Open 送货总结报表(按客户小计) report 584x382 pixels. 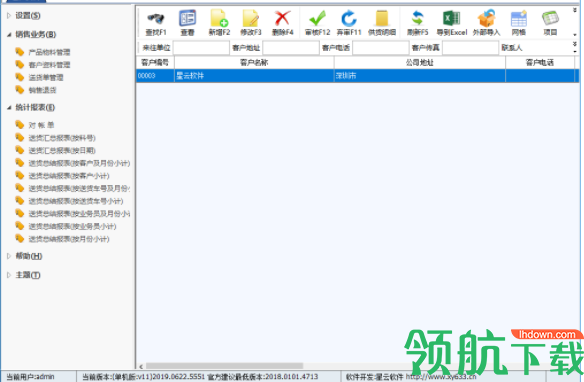pyautogui.click(x=69, y=176)
